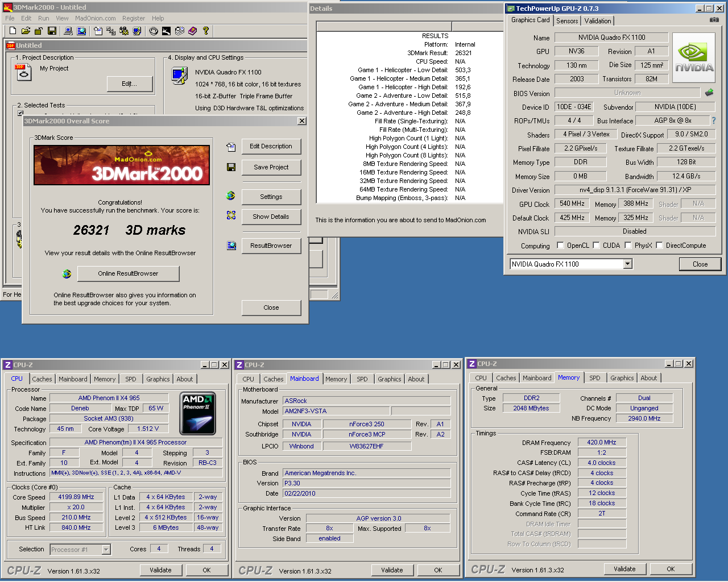
Task: Click the DRAM Frequency 420.0 MHz field
Action: [x=602, y=442]
